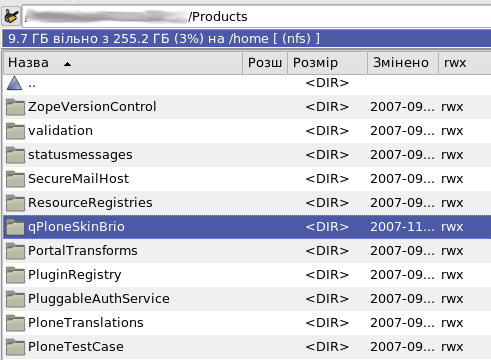The height and width of the screenshot is (360, 491).
Task: Click the PloneTranslations folder icon
Action: [x=15, y=323]
